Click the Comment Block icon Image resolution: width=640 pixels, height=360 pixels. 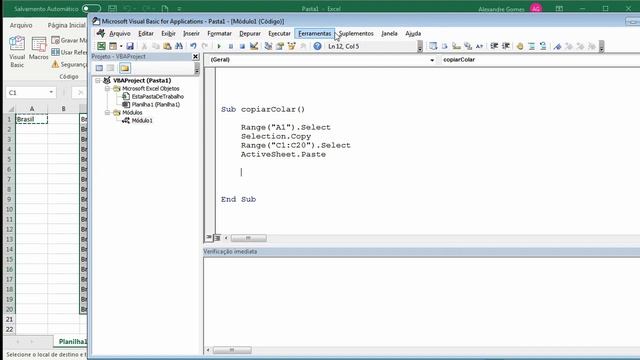(x=531, y=46)
